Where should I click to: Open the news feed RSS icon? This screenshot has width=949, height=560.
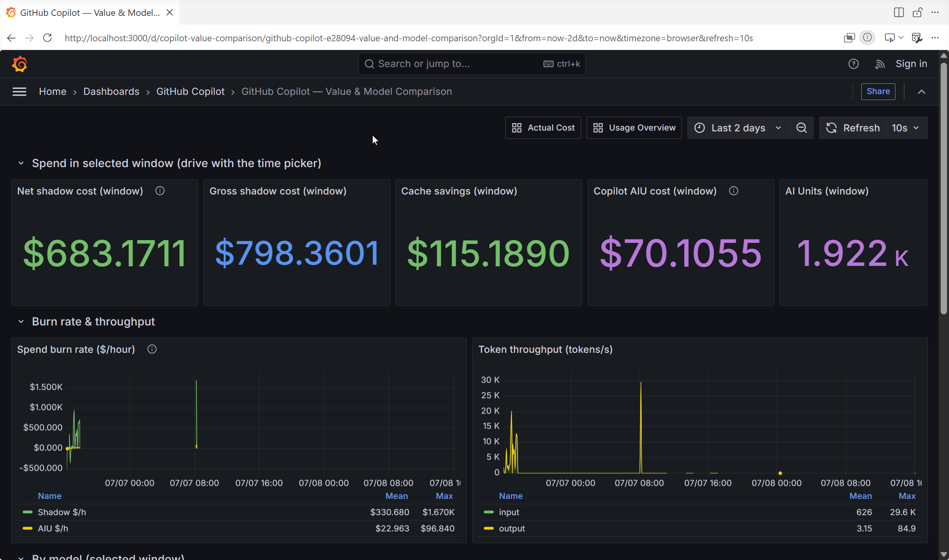[880, 64]
